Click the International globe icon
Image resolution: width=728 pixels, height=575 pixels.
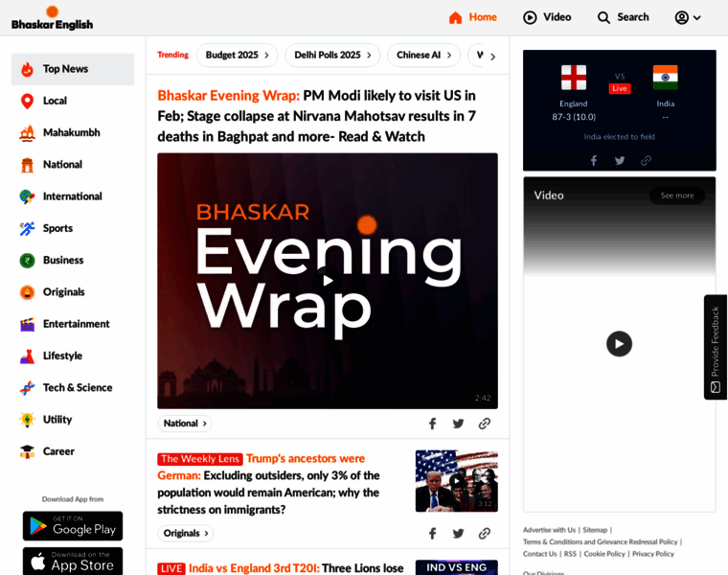pyautogui.click(x=28, y=196)
